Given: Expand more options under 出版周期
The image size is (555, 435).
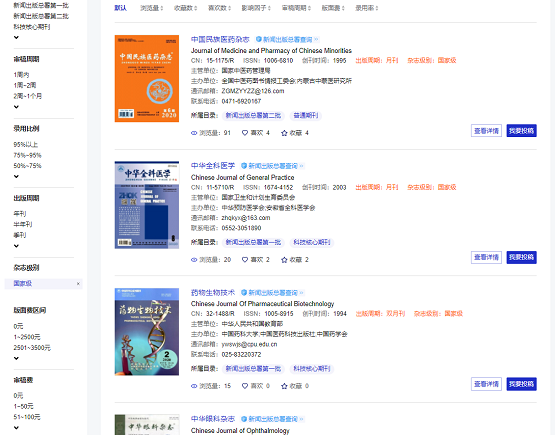Looking at the screenshot, I should coord(16,246).
